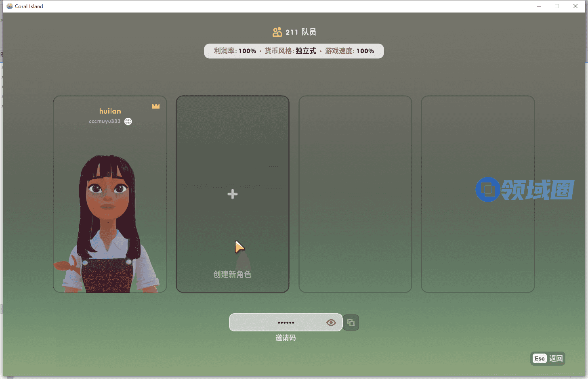Click the cccmuyu333 username
The height and width of the screenshot is (379, 588).
pyautogui.click(x=105, y=121)
